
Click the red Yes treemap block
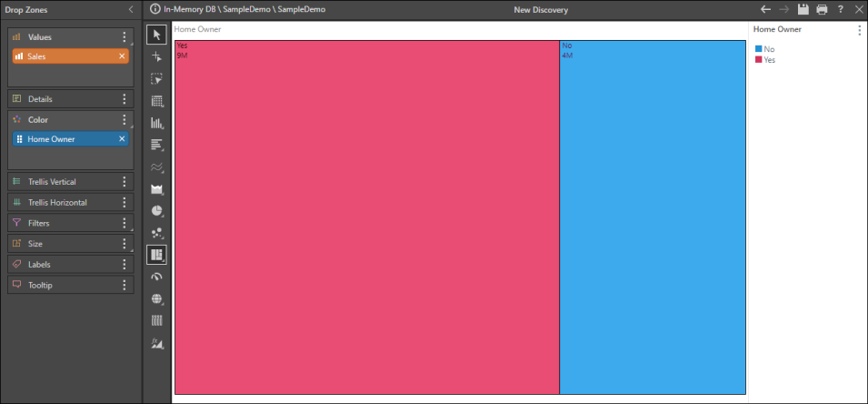pos(366,218)
